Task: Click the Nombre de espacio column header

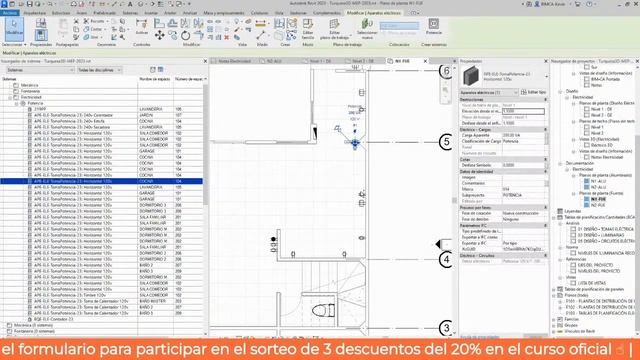Action: (155, 79)
